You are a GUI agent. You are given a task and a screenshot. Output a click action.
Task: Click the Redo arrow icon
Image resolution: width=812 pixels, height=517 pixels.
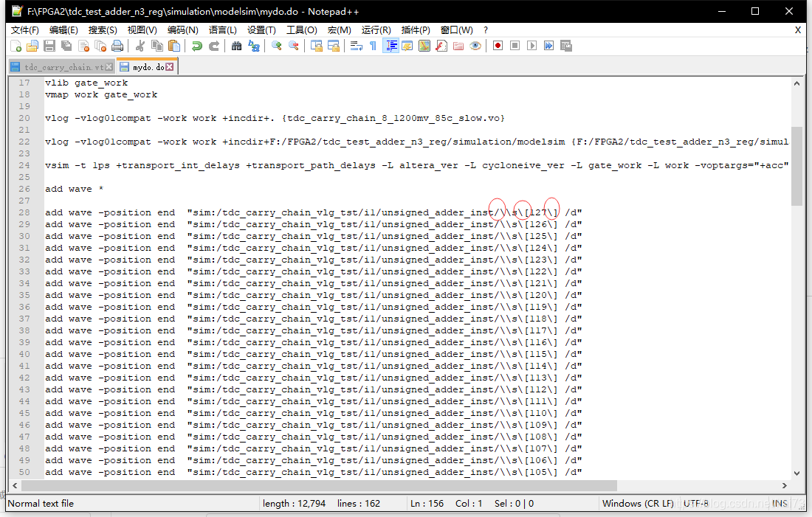[x=213, y=46]
